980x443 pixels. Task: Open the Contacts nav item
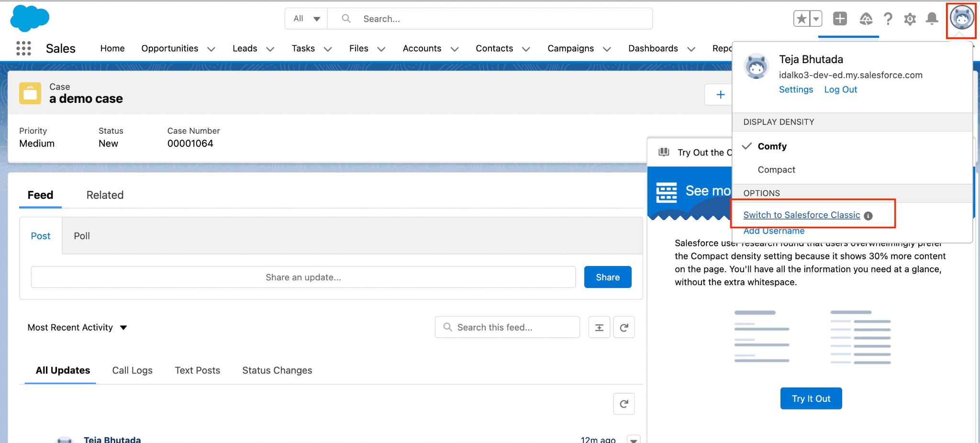pyautogui.click(x=494, y=48)
